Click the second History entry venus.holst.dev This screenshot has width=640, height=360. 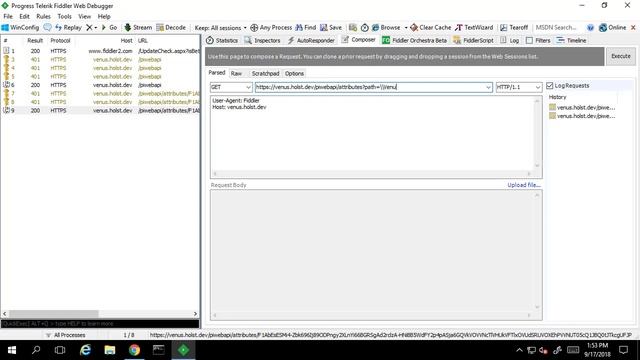pyautogui.click(x=582, y=116)
